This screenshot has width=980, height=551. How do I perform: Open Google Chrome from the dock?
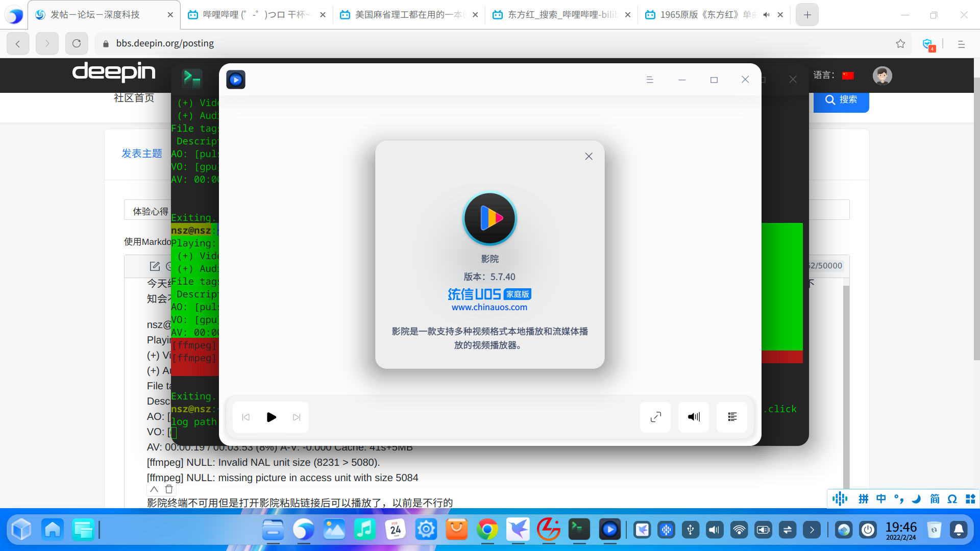[487, 530]
